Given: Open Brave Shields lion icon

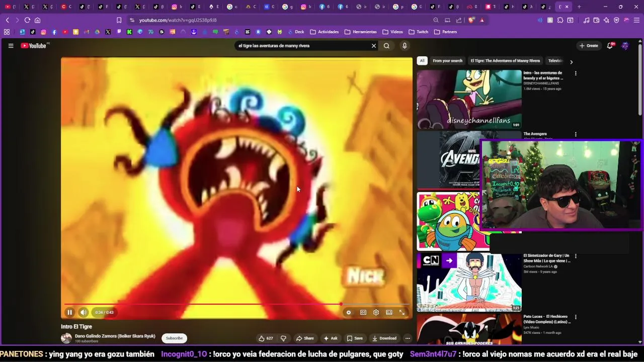Looking at the screenshot, I should 471,20.
